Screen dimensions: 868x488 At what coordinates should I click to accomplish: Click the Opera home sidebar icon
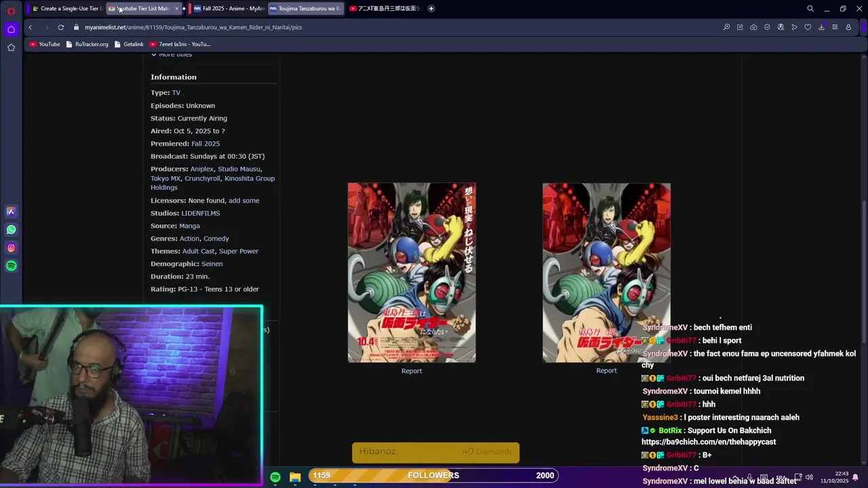[x=11, y=29]
